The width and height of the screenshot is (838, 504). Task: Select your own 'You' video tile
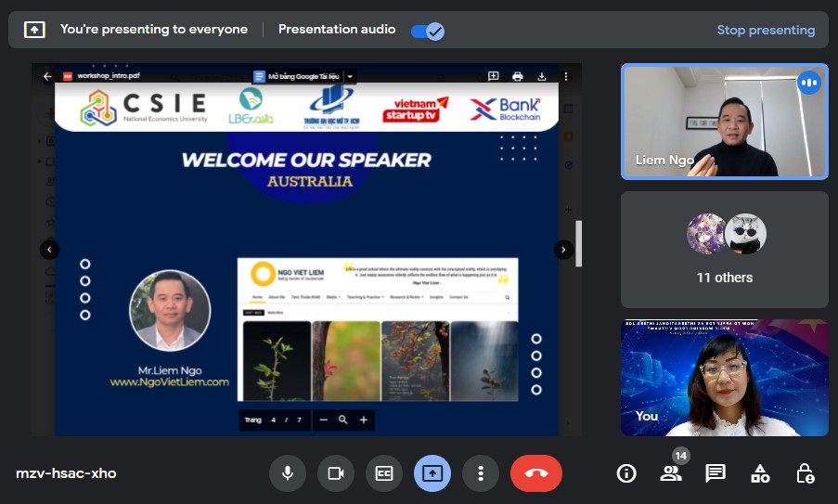pyautogui.click(x=724, y=378)
